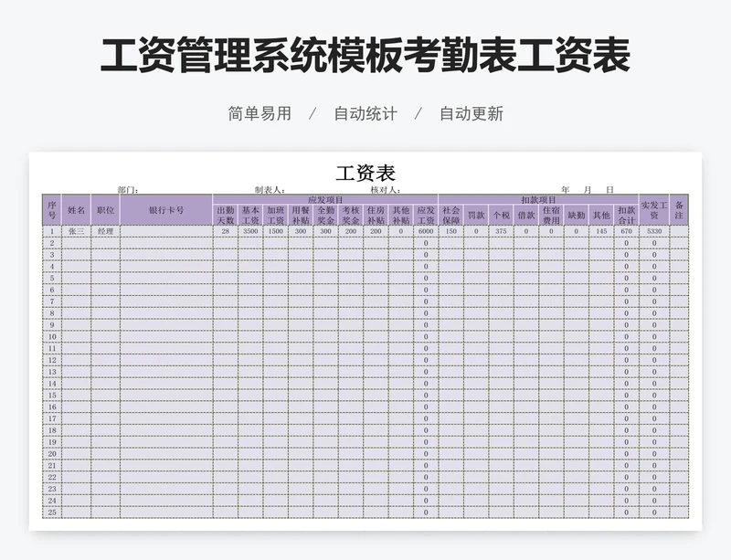Select the 银行卡号 column header
This screenshot has width=731, height=560.
tap(165, 210)
